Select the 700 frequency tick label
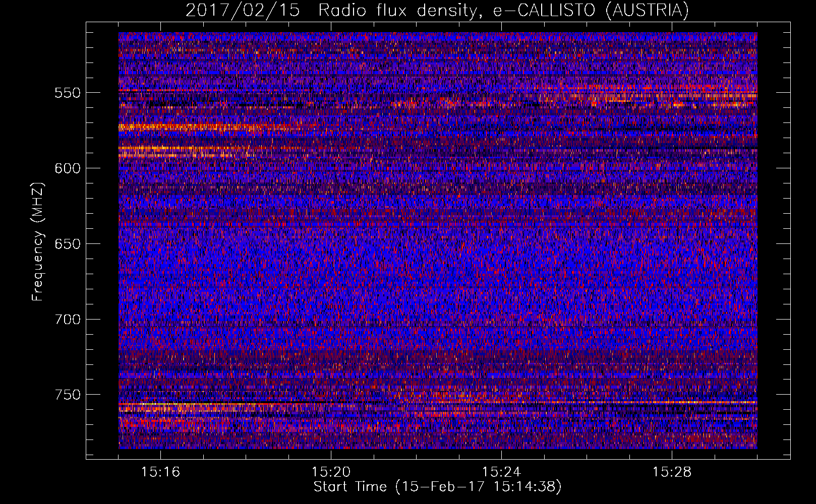816x504 pixels. (x=68, y=319)
